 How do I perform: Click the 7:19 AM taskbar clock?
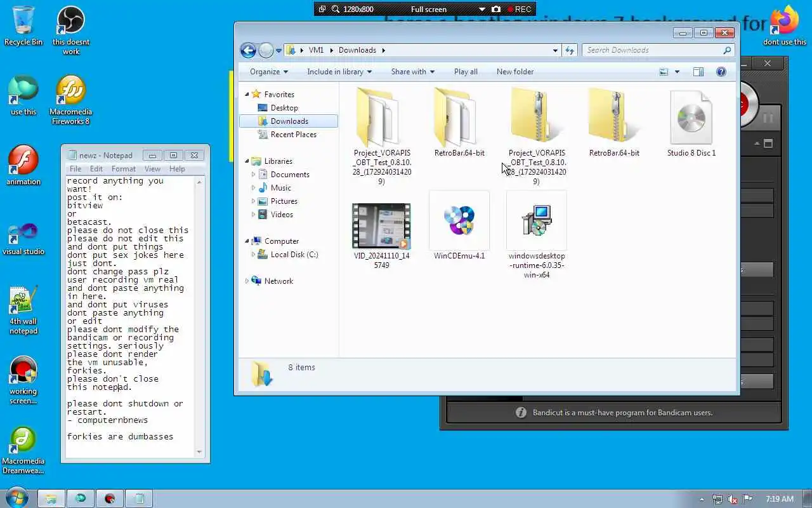[780, 499]
